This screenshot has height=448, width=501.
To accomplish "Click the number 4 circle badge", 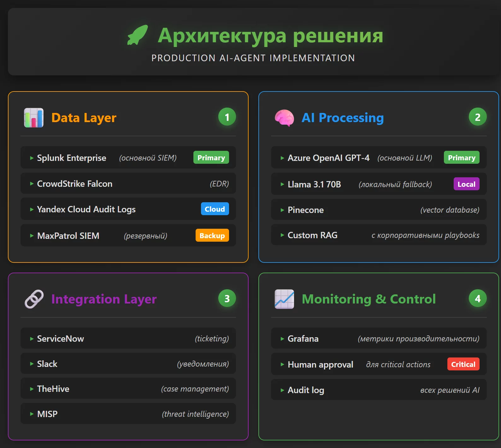I will tap(478, 298).
